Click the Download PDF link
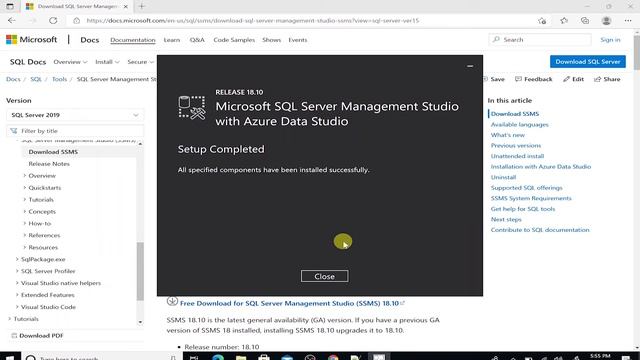This screenshot has height=360, width=640. 37,336
